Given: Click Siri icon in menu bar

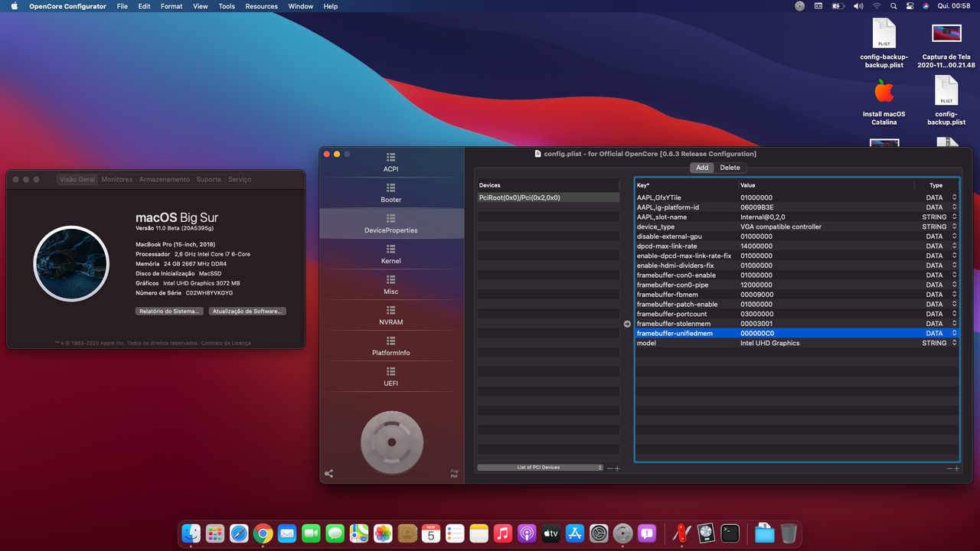Looking at the screenshot, I should pos(926,6).
